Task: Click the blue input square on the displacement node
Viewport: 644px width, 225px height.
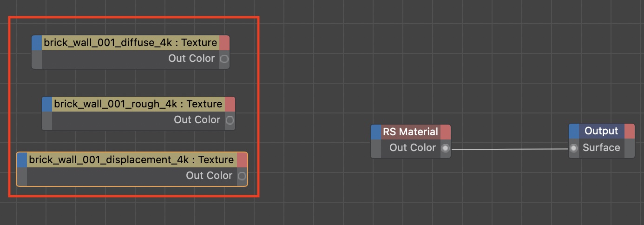Action: pyautogui.click(x=22, y=160)
